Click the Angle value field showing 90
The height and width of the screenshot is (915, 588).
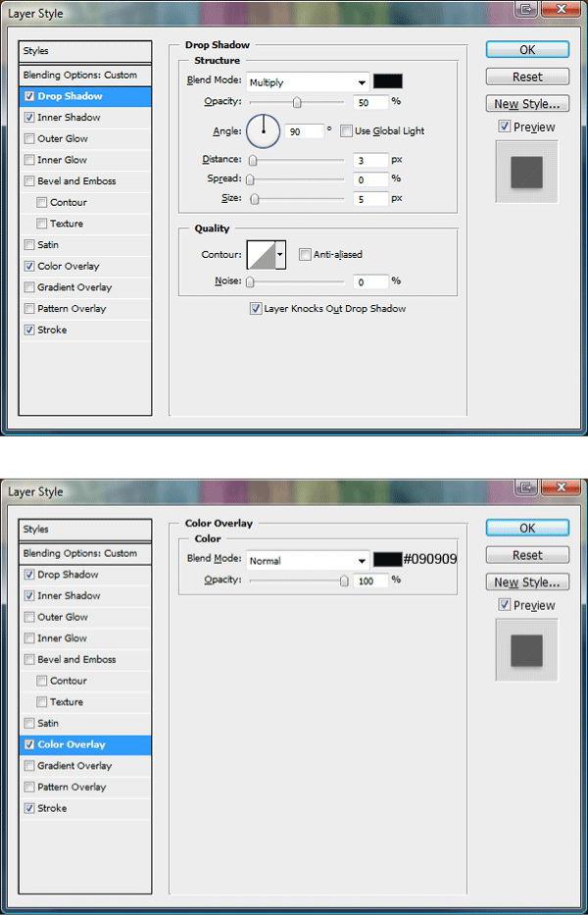(x=304, y=131)
